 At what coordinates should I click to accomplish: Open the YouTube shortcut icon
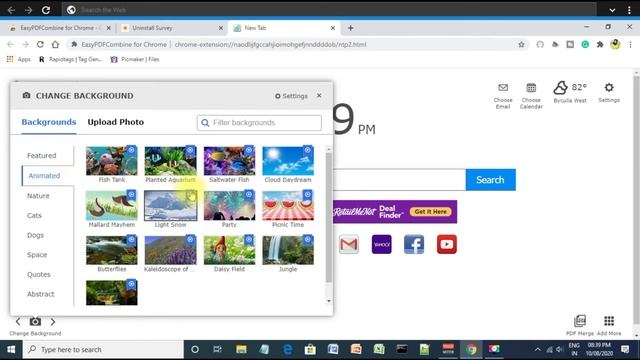point(447,244)
